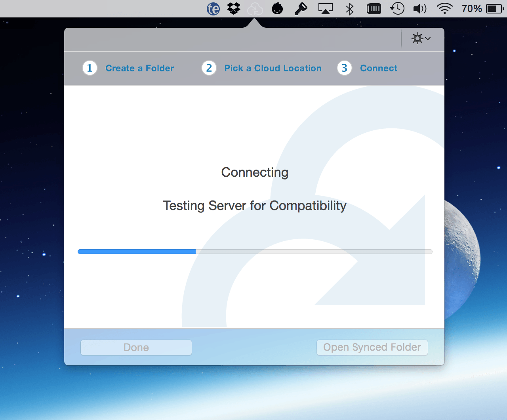
Task: Click the 70% battery status indicator
Action: point(483,9)
